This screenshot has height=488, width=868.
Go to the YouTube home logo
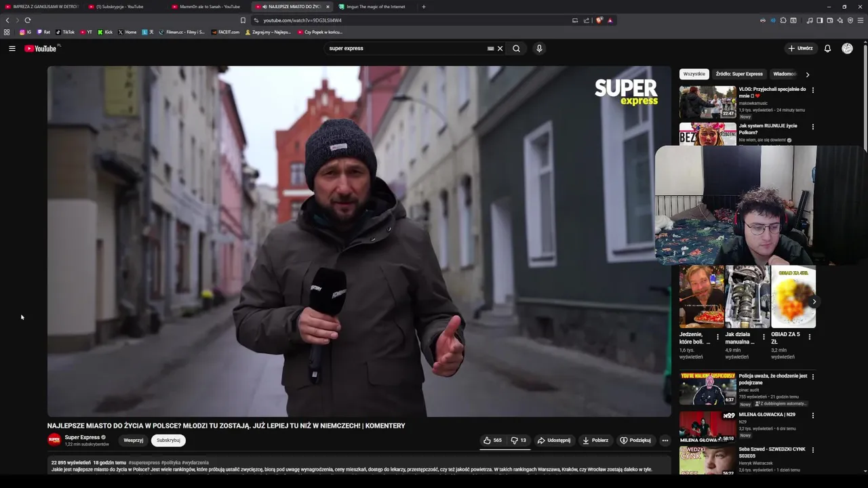tap(41, 48)
